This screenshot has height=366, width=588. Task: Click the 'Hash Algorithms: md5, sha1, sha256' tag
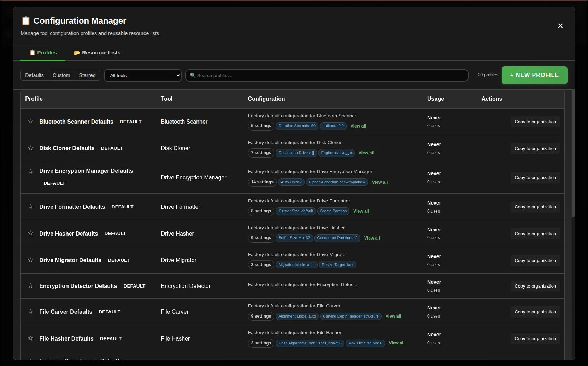(310, 343)
